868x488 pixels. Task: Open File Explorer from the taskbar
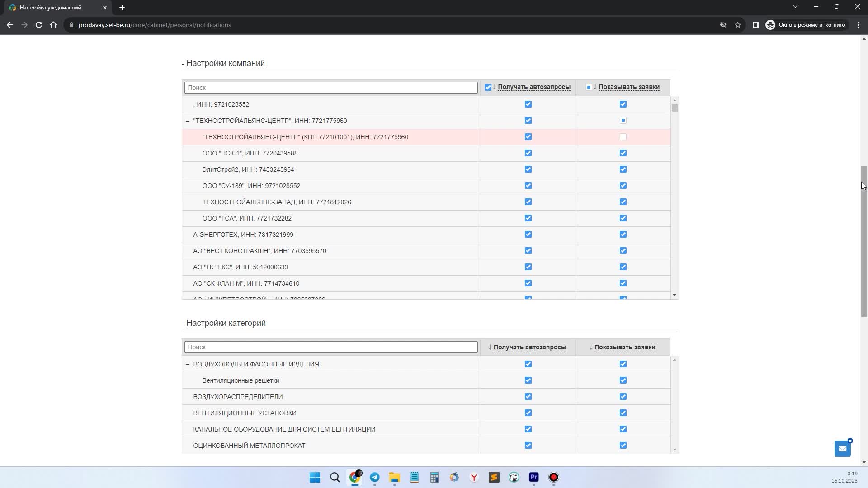click(395, 477)
